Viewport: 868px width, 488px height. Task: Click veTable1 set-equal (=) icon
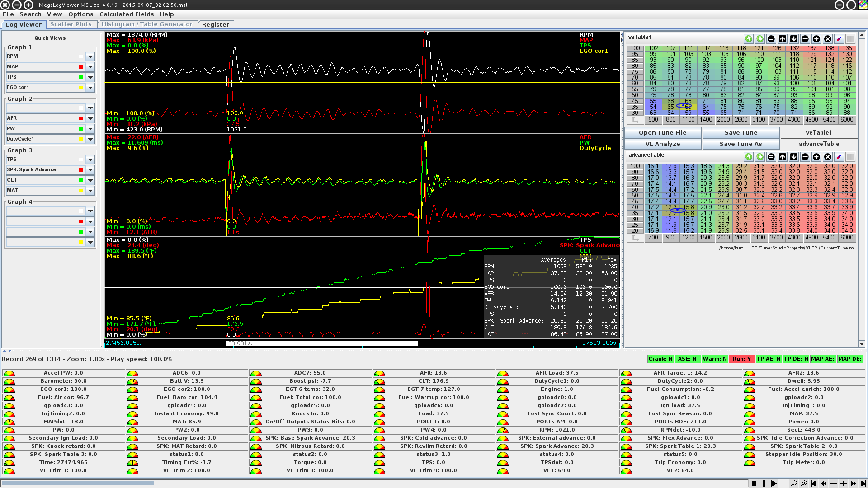pos(771,39)
